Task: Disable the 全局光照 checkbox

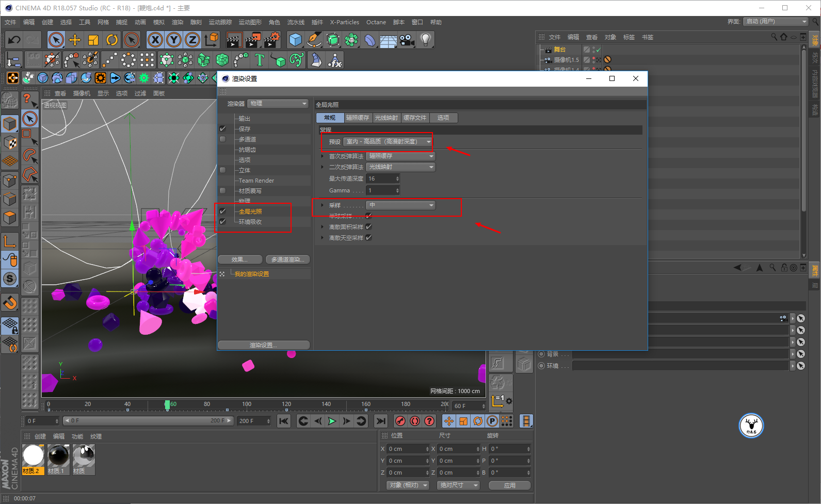Action: 223,212
